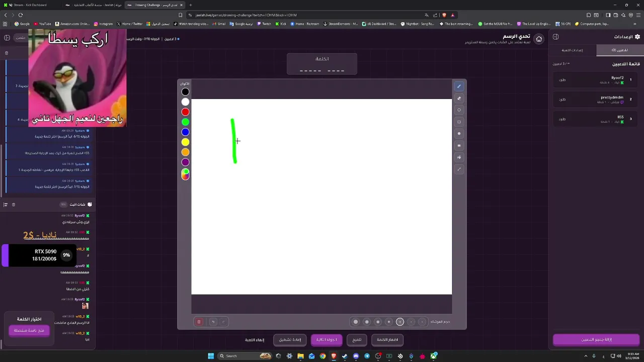Image resolution: width=644 pixels, height=362 pixels.
Task: Pick the orange color swatch
Action: 185,152
